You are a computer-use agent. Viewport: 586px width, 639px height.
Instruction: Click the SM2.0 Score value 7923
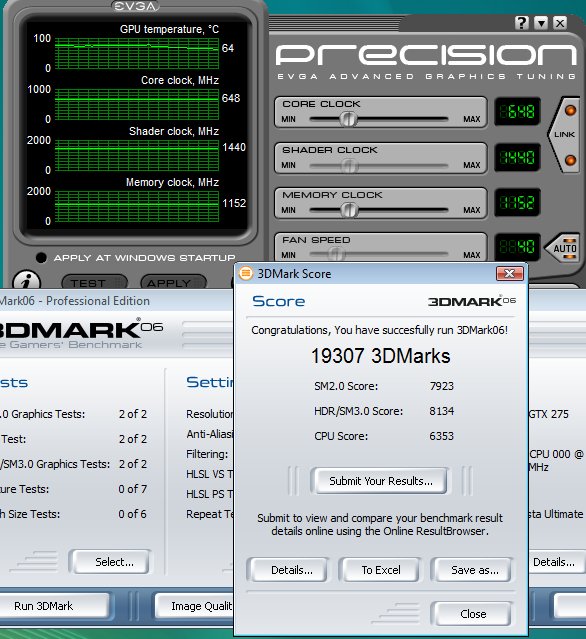(x=442, y=386)
